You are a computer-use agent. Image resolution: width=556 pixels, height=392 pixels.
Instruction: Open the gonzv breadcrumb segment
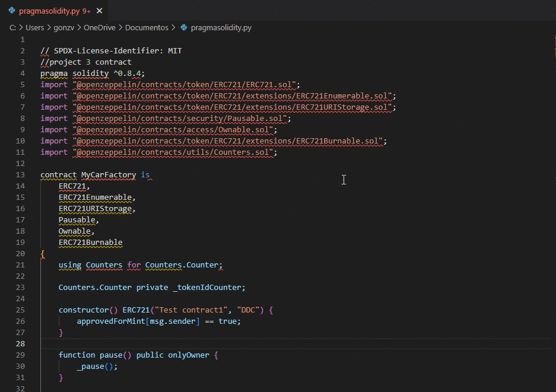pos(64,28)
